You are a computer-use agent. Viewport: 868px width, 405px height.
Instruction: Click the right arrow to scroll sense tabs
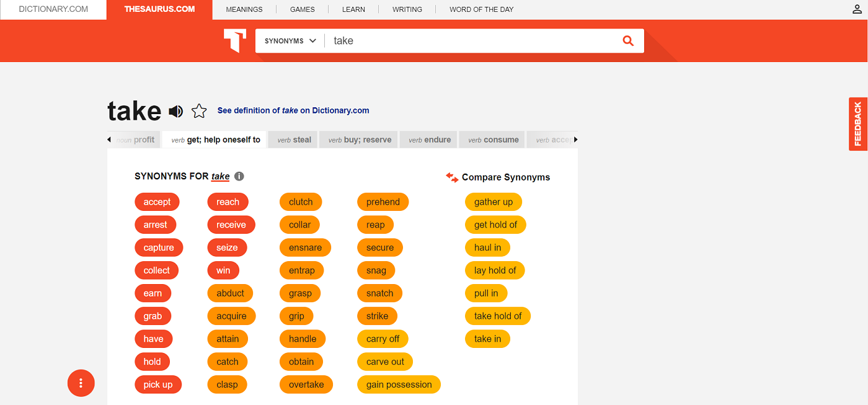click(576, 139)
